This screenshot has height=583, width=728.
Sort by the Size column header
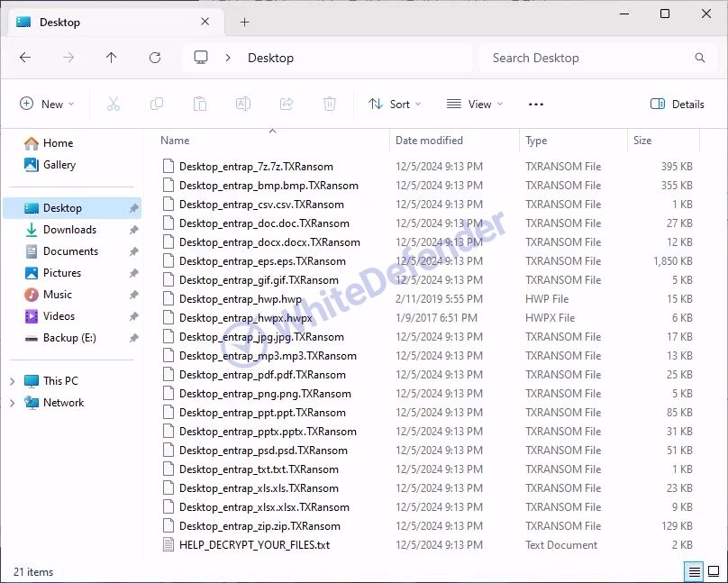pos(642,141)
